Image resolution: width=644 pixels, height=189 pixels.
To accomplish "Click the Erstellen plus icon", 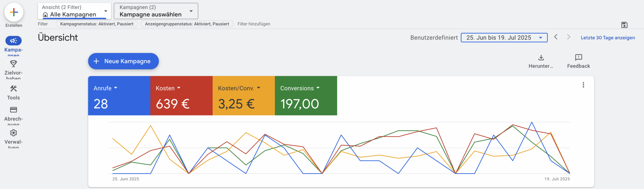I will [14, 12].
